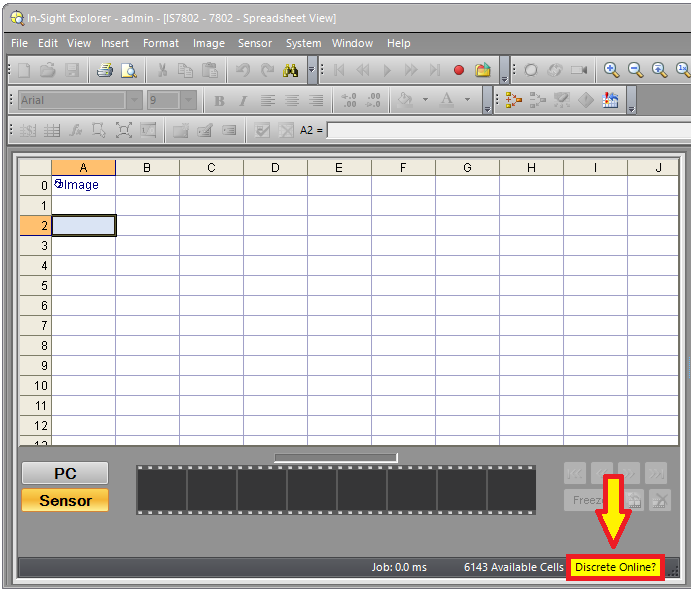Toggle Italic formatting
The width and height of the screenshot is (691, 590).
click(x=243, y=101)
